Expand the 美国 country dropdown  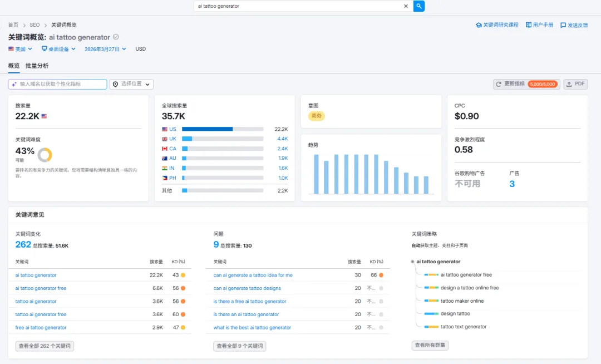(x=21, y=49)
